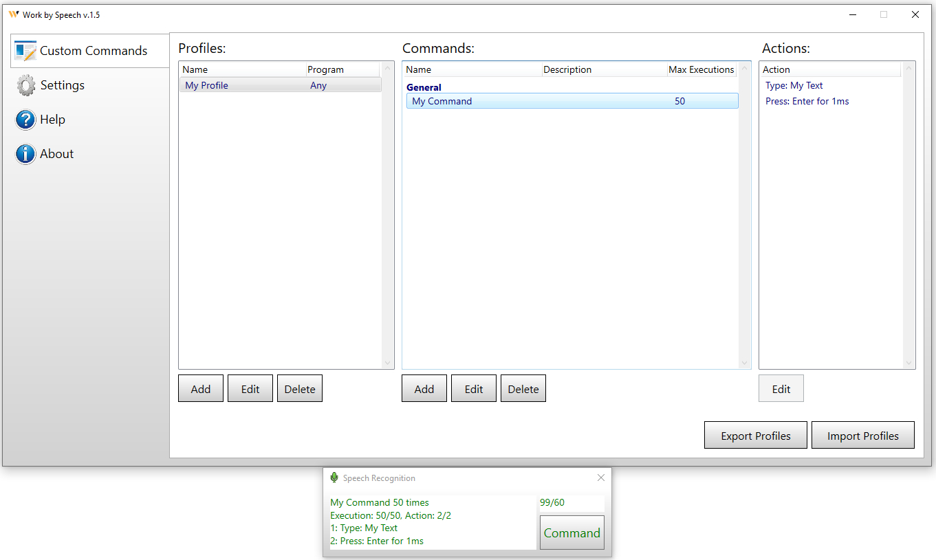Screen dimensions: 936x560
Task: Click Commands list scrollbar down arrow
Action: click(743, 363)
